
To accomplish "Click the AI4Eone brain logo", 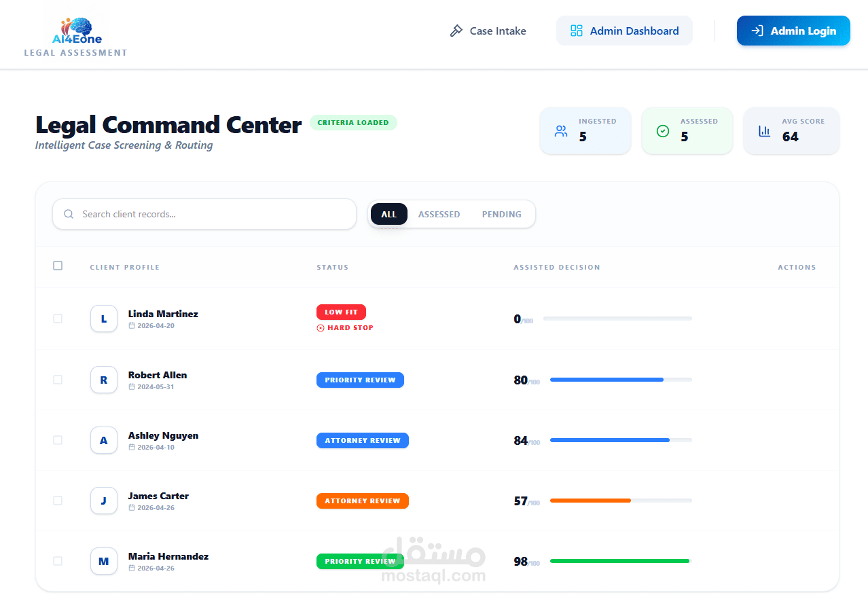I will (77, 31).
